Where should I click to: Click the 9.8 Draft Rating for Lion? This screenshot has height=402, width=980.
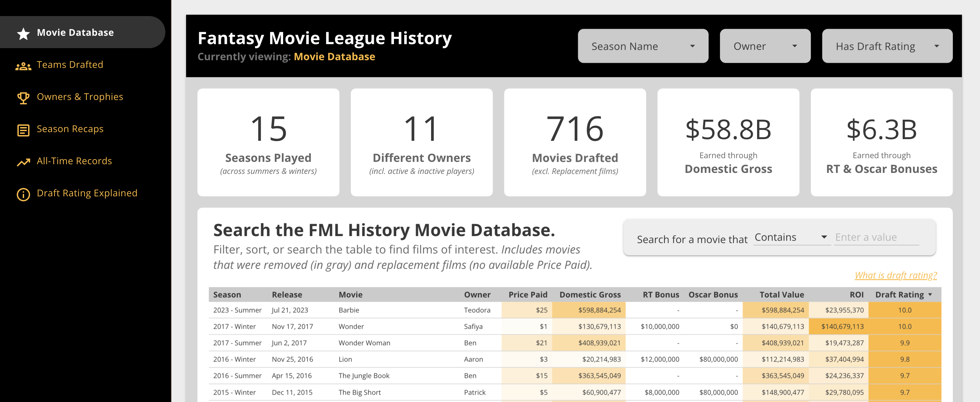(905, 359)
